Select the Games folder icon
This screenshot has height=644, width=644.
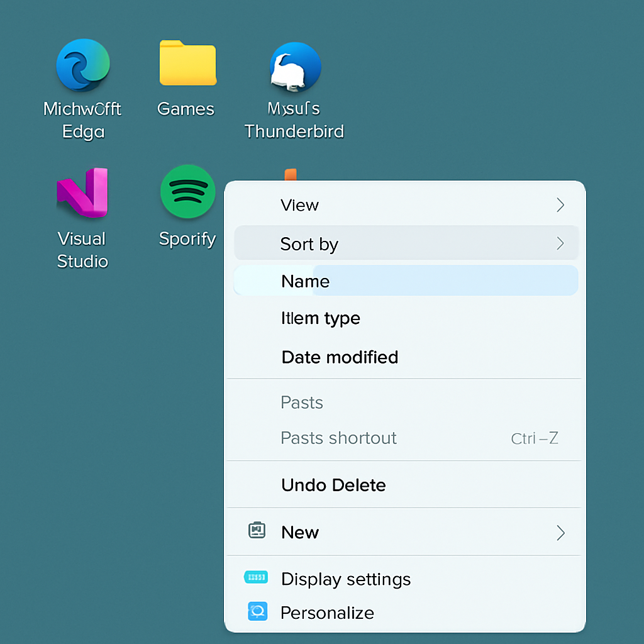[x=187, y=63]
